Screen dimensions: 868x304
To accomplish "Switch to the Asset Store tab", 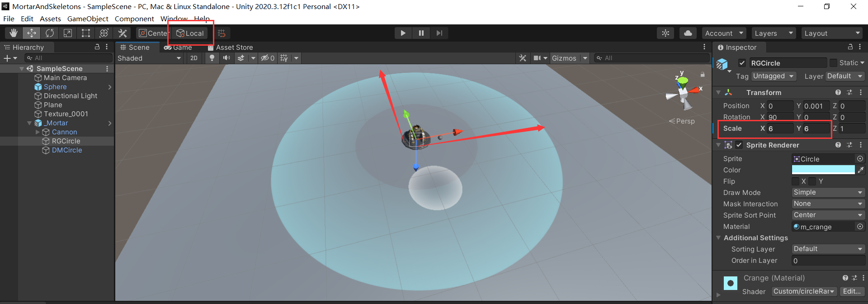I will coord(230,47).
